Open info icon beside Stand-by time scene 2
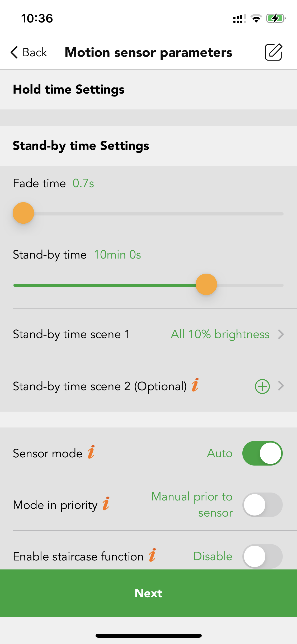 tap(195, 385)
